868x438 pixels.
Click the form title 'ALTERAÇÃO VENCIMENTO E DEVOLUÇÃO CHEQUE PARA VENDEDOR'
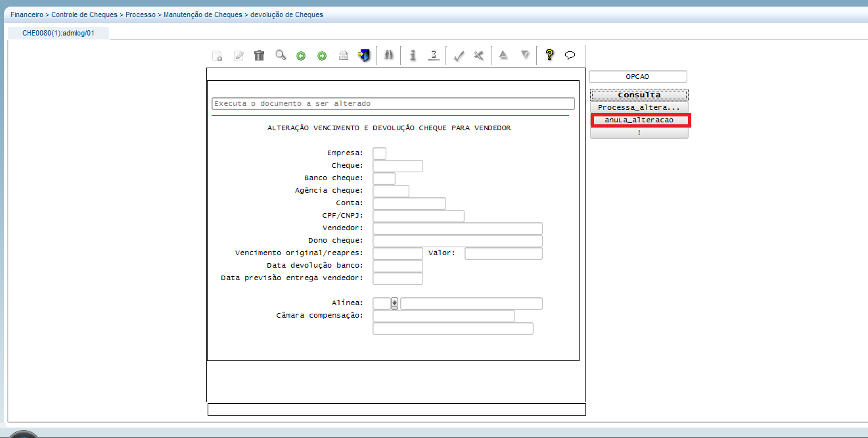point(389,128)
